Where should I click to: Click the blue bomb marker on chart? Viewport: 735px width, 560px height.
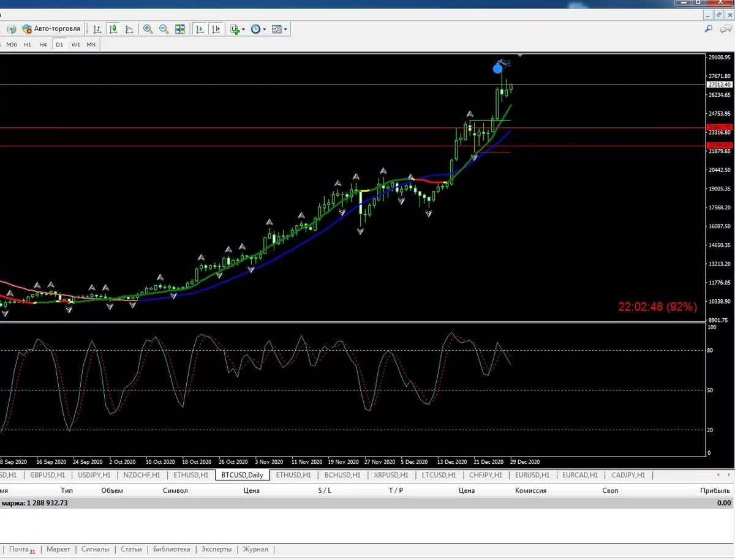[x=499, y=67]
